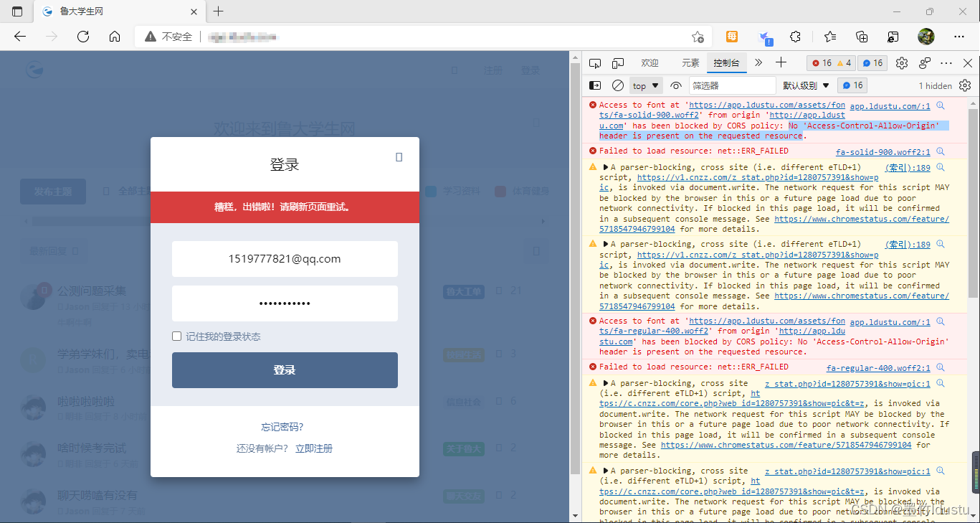Screen dimensions: 980x523
Task: Click the 登录 submit button
Action: [285, 370]
